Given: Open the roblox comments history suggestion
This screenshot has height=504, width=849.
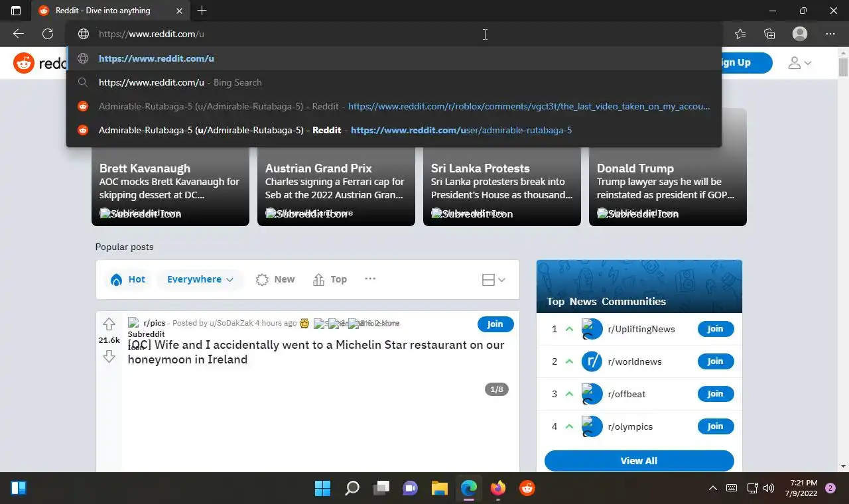Looking at the screenshot, I should click(x=394, y=106).
